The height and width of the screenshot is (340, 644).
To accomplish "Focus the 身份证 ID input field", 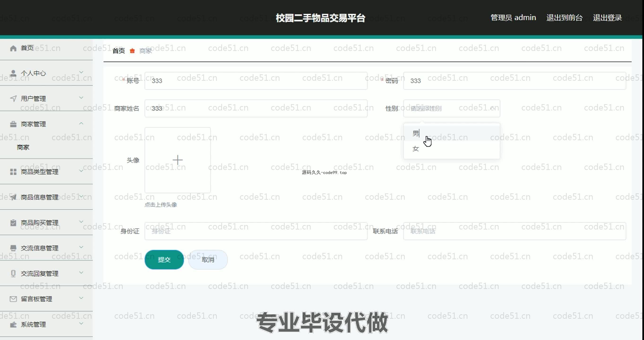I will (256, 231).
